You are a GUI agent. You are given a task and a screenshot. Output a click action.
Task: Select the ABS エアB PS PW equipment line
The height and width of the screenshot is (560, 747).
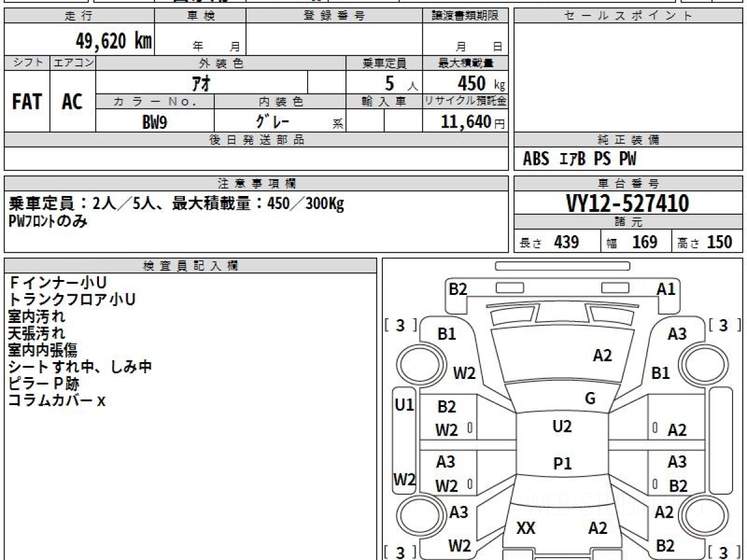coord(580,159)
